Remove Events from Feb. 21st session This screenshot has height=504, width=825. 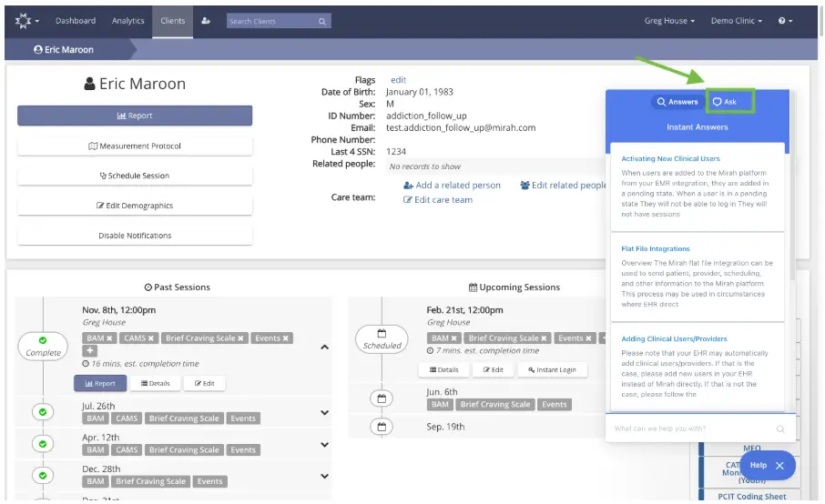[x=589, y=338]
